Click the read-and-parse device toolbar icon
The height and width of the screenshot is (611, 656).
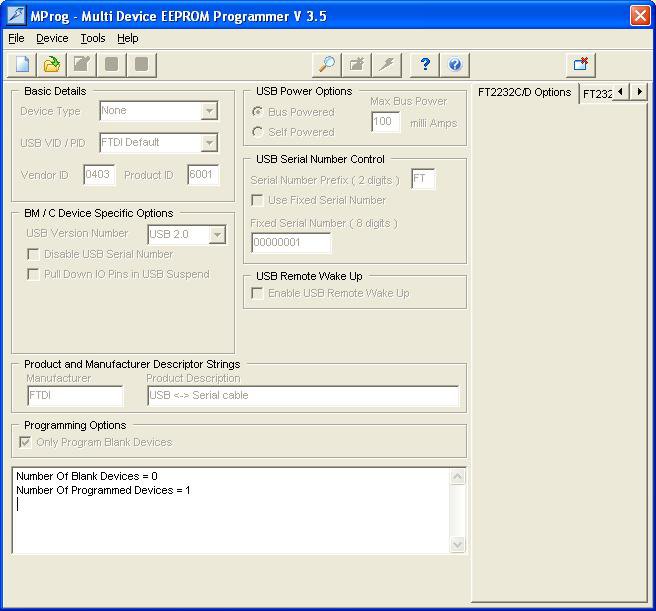point(356,65)
